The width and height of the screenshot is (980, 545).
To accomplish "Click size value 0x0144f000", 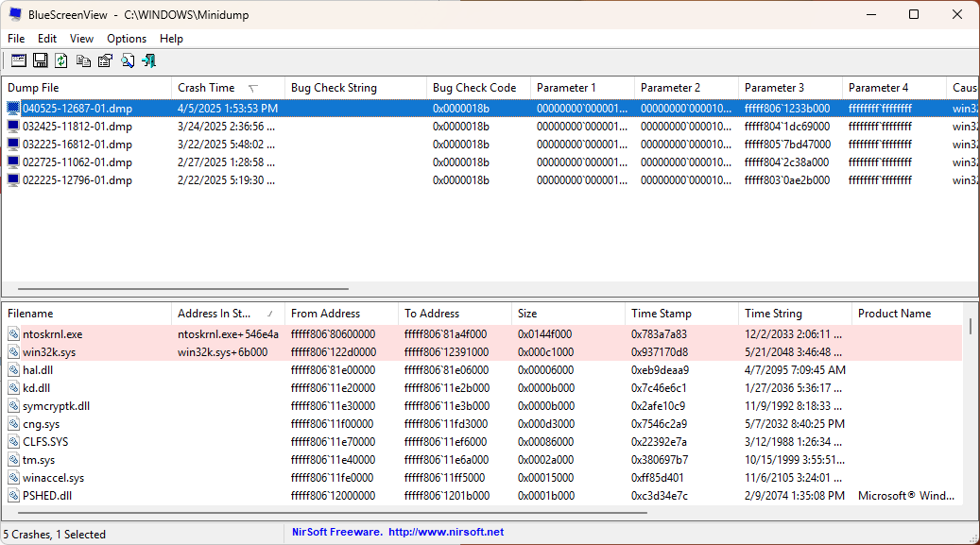I will (x=544, y=334).
